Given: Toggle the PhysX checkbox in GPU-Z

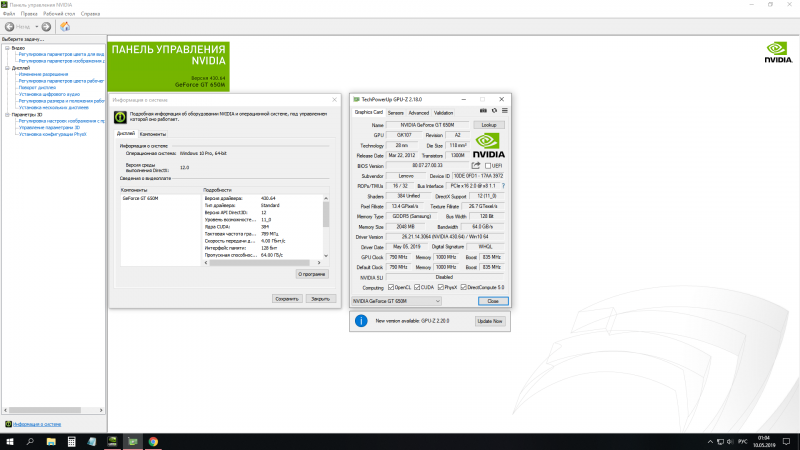Looking at the screenshot, I should tap(439, 287).
